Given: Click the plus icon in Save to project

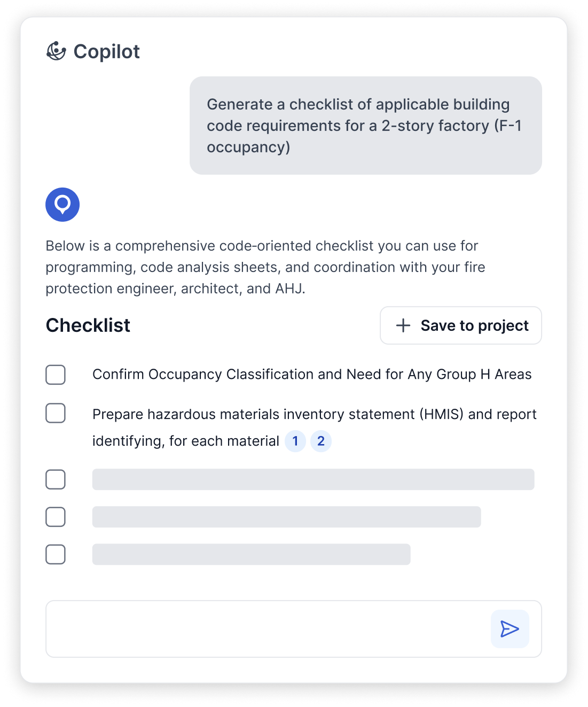Looking at the screenshot, I should 403,325.
